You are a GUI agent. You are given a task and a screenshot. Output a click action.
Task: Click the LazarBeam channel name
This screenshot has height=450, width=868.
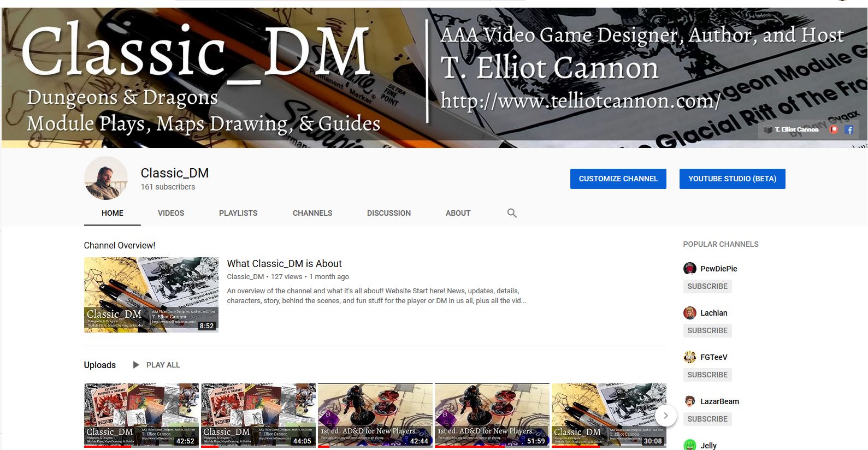tap(720, 401)
